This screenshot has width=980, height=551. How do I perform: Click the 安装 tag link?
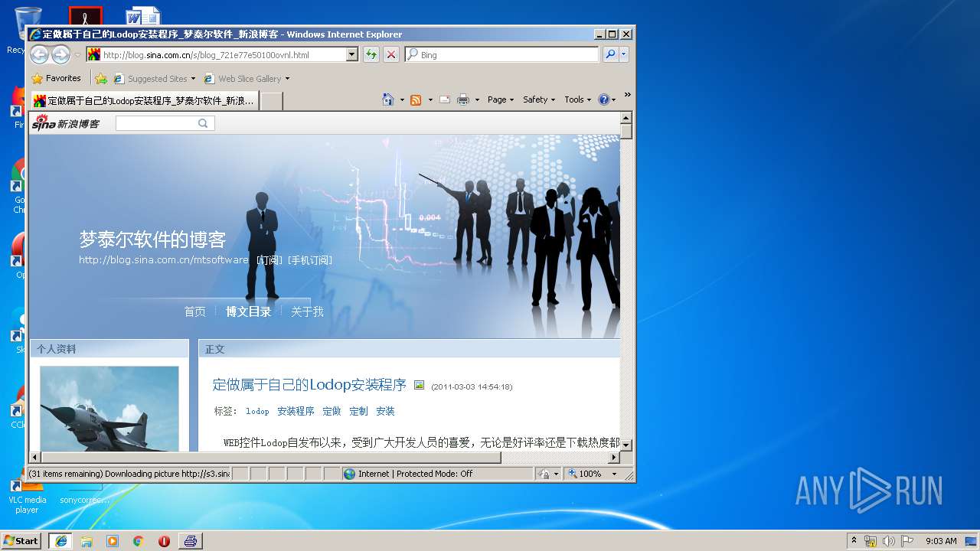(x=385, y=411)
